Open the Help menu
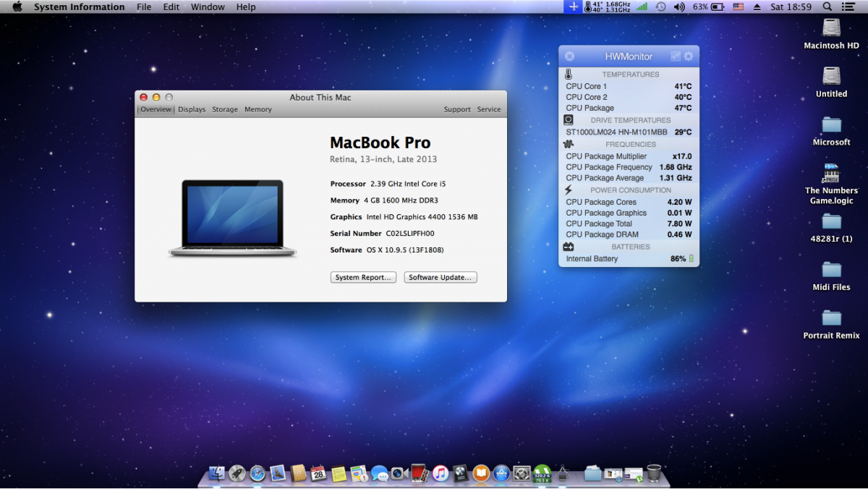 pyautogui.click(x=246, y=7)
